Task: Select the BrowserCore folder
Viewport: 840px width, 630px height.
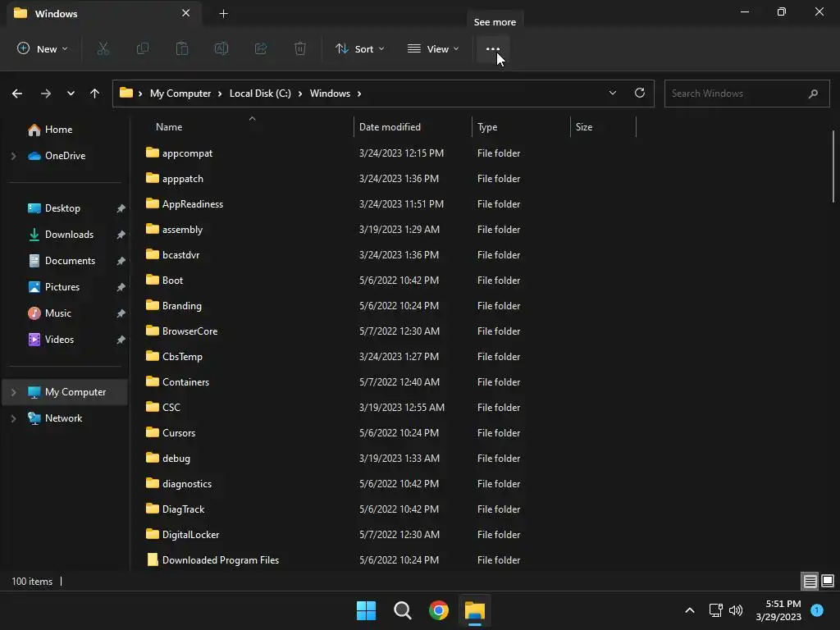Action: click(189, 331)
